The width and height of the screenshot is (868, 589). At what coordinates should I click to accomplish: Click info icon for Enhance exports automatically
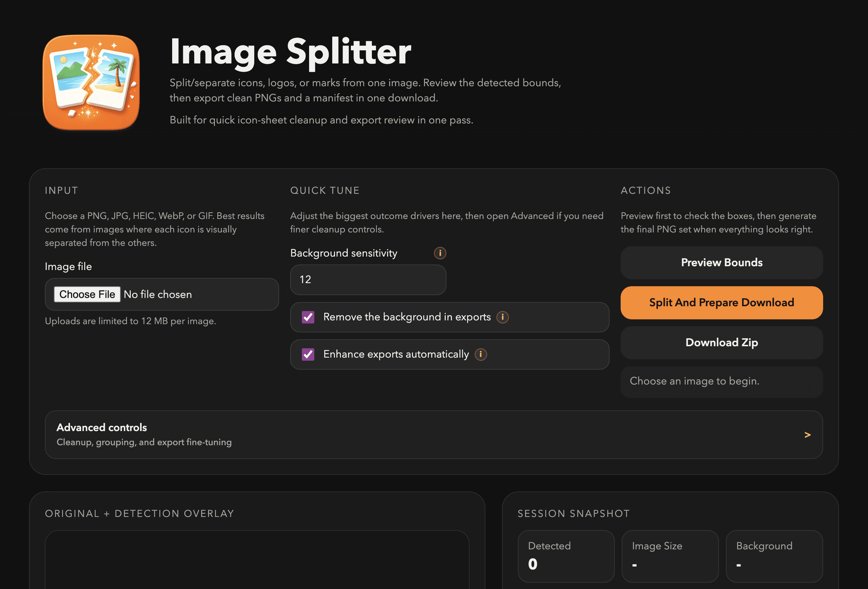pos(481,354)
